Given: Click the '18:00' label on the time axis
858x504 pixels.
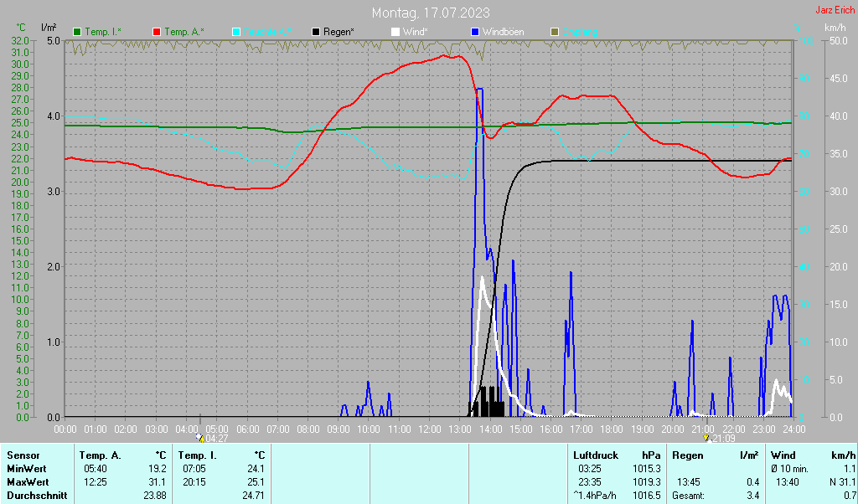Looking at the screenshot, I should [x=612, y=429].
